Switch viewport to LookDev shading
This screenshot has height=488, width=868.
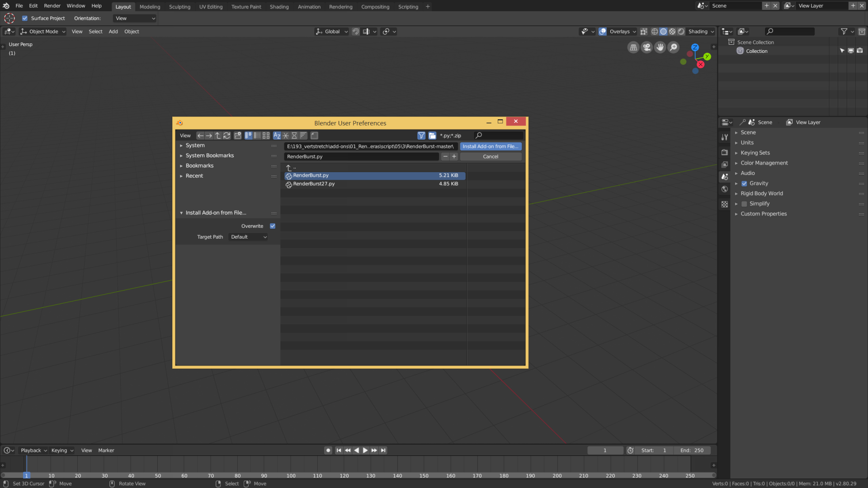click(x=672, y=32)
